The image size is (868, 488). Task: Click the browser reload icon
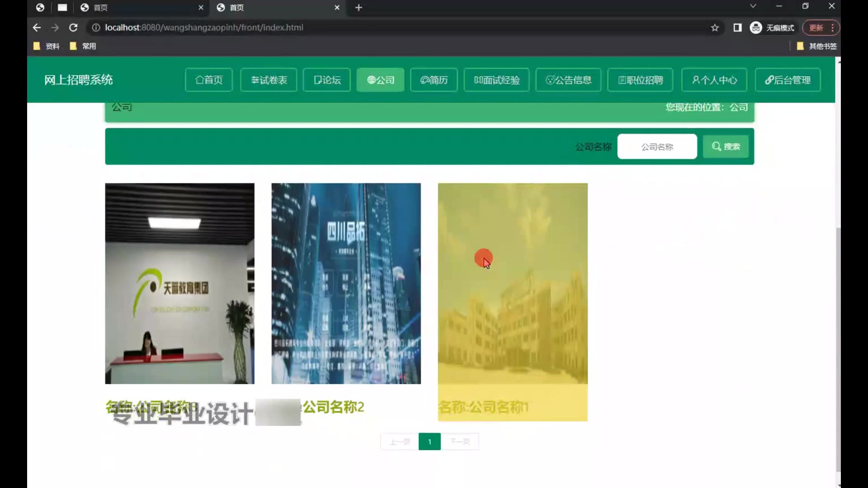73,28
